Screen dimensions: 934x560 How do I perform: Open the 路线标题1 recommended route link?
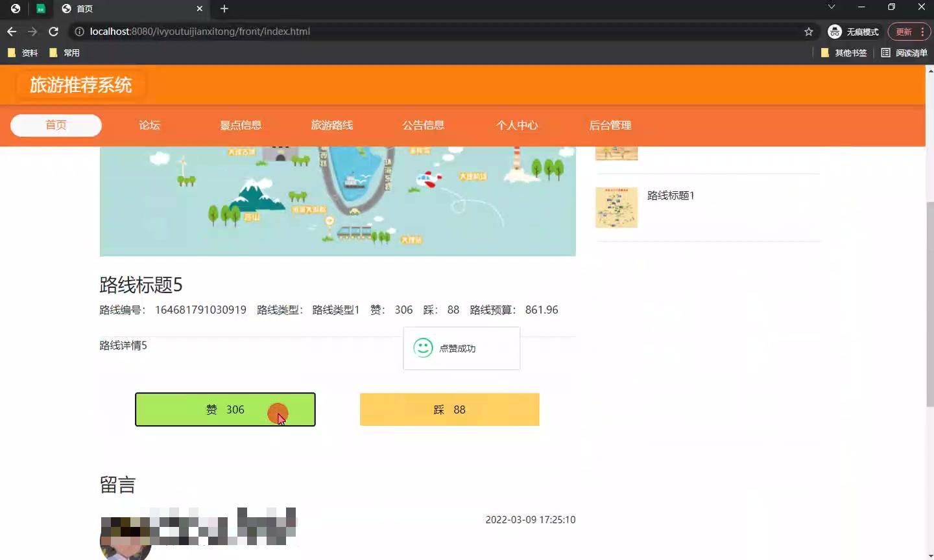click(x=671, y=195)
